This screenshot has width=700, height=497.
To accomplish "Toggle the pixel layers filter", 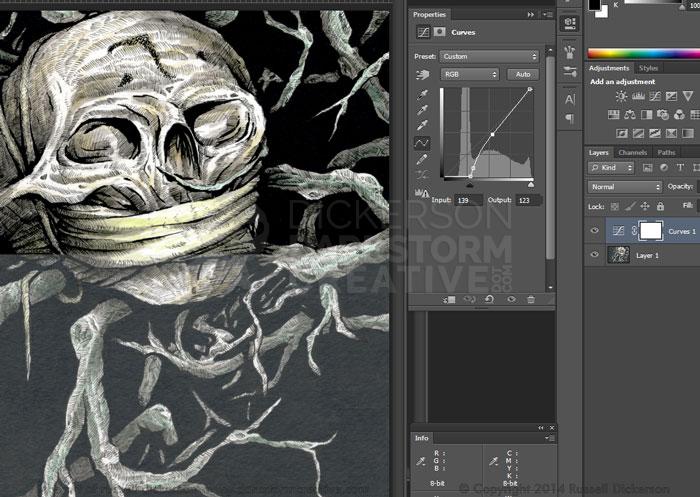I will point(647,167).
